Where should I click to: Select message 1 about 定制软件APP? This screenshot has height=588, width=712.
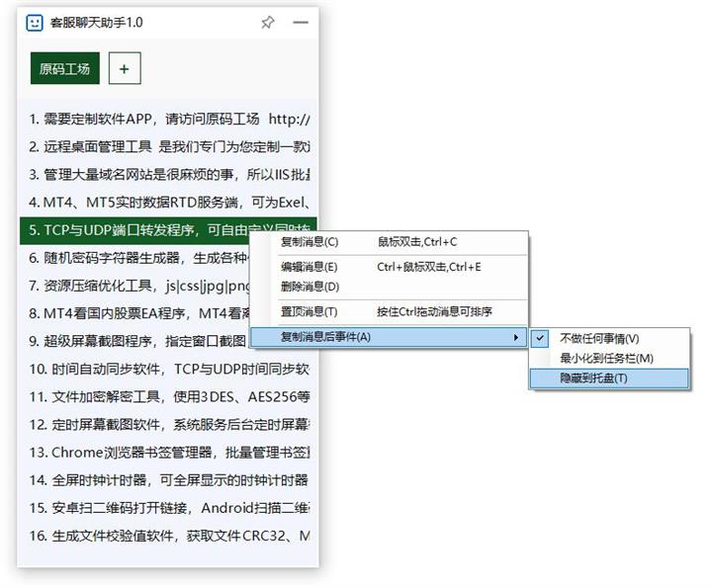coord(168,119)
